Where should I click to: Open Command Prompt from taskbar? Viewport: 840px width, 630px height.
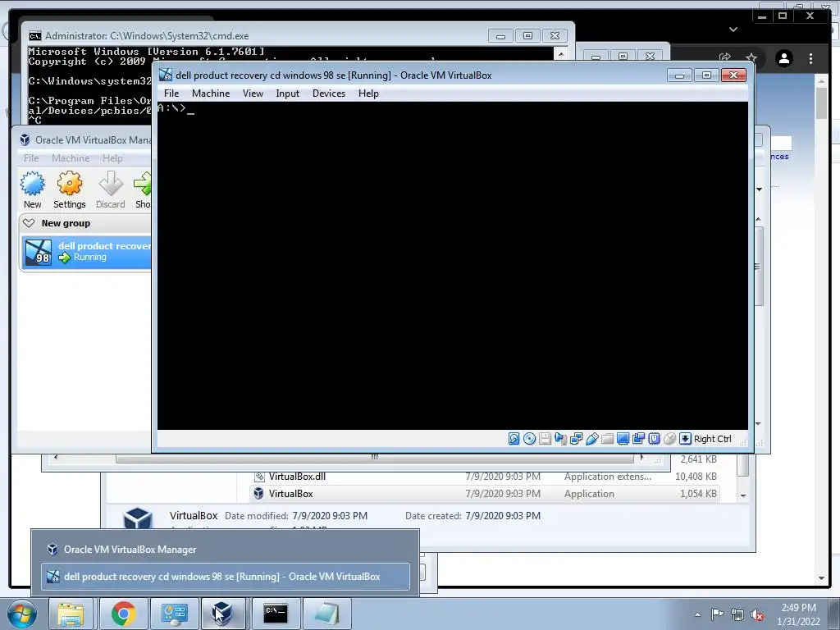[276, 614]
